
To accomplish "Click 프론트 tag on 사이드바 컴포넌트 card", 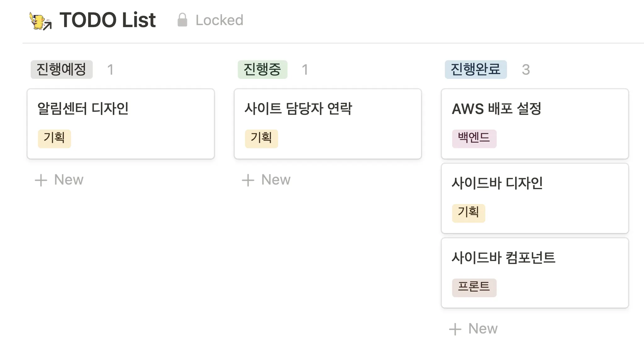I will (474, 288).
